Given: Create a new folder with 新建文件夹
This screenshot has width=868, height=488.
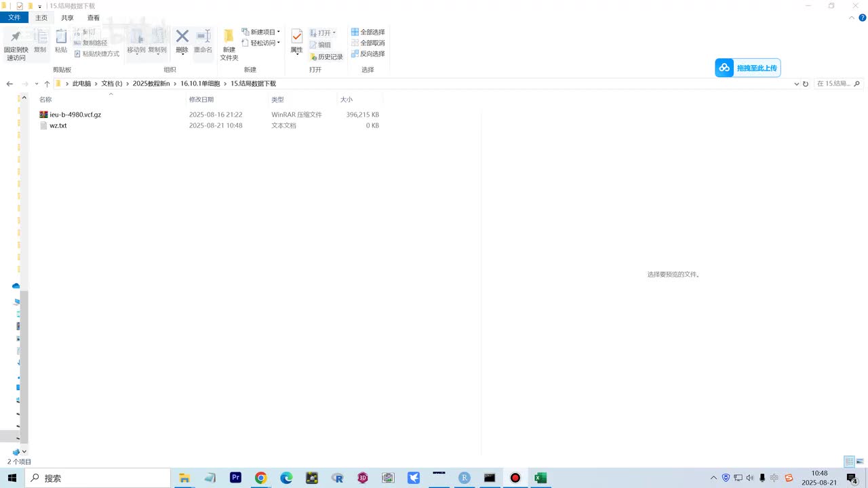Looking at the screenshot, I should coord(229,45).
